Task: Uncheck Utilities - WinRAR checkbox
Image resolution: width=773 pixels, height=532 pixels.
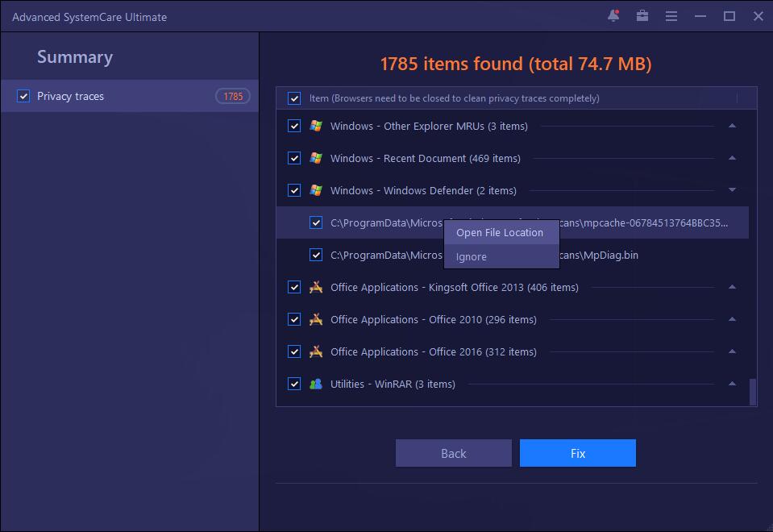Action: point(294,384)
